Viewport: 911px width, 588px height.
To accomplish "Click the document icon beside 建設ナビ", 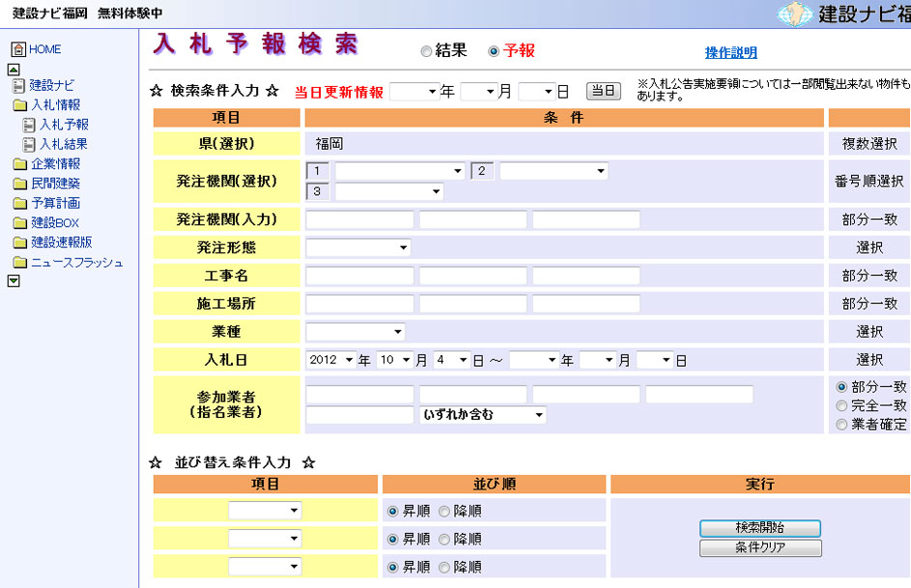I will click(18, 86).
